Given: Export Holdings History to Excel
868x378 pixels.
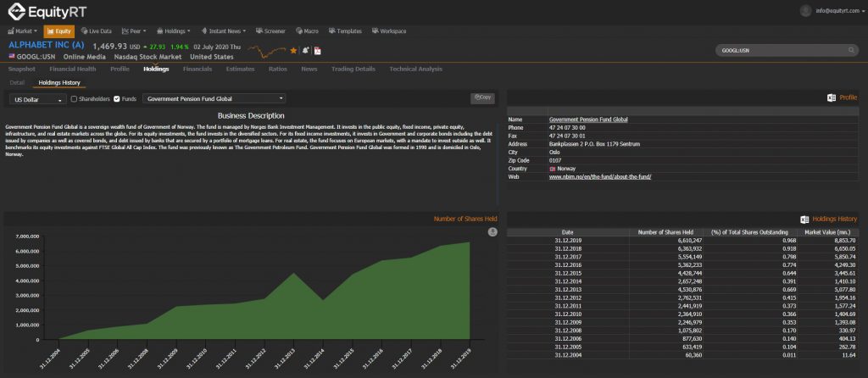Looking at the screenshot, I should click(805, 220).
